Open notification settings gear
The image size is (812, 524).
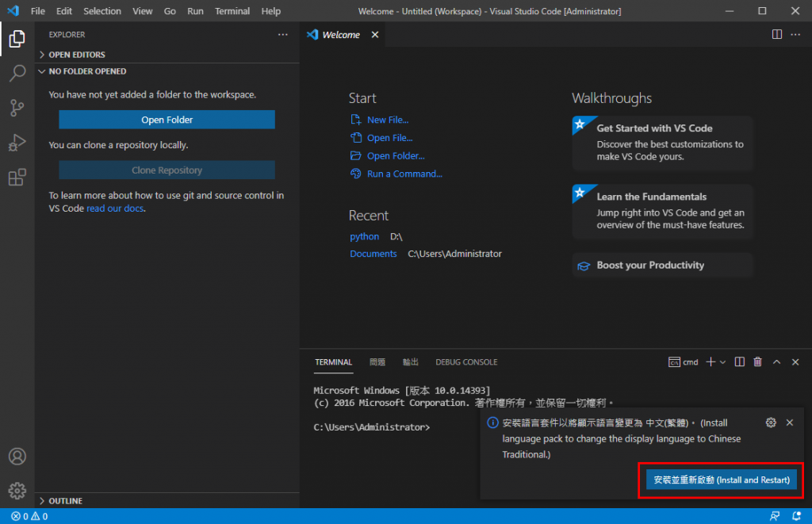771,423
